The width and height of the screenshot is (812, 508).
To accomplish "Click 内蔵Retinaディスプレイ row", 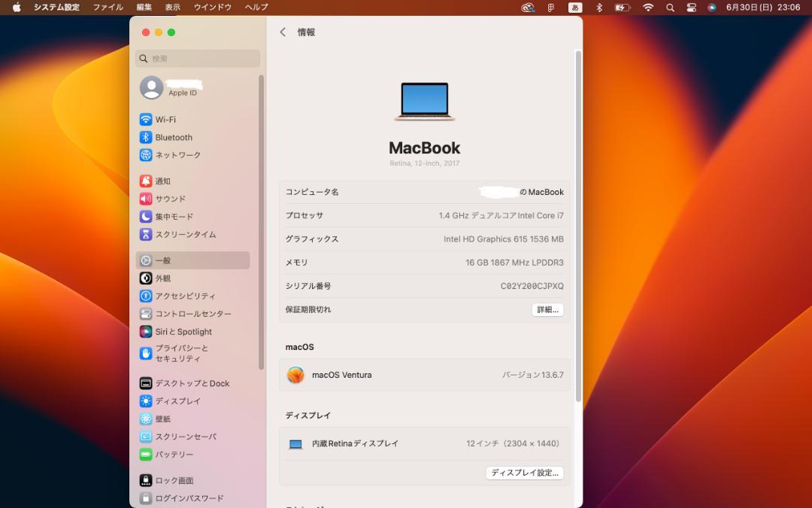I will 424,444.
